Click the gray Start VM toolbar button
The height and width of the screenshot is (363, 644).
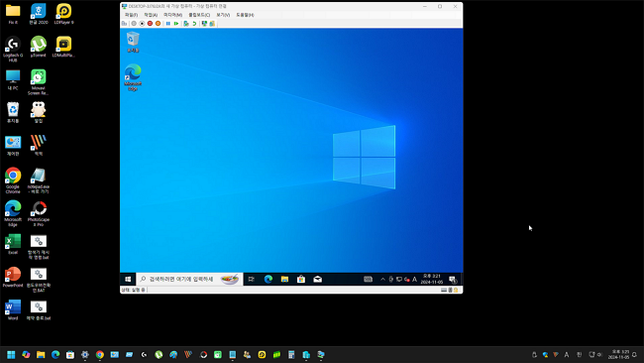pyautogui.click(x=134, y=24)
